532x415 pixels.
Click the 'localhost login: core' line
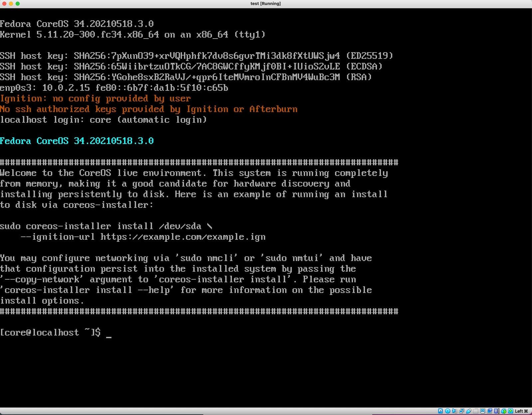point(103,120)
